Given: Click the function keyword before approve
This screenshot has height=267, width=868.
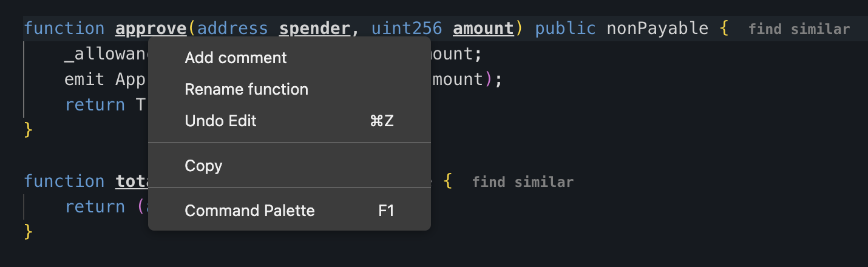Looking at the screenshot, I should coord(64,29).
